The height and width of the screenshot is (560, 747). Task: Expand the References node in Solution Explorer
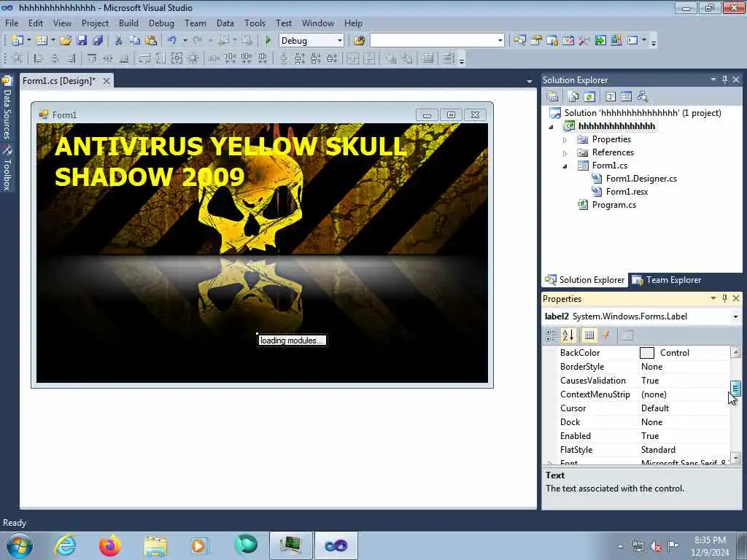tap(565, 153)
